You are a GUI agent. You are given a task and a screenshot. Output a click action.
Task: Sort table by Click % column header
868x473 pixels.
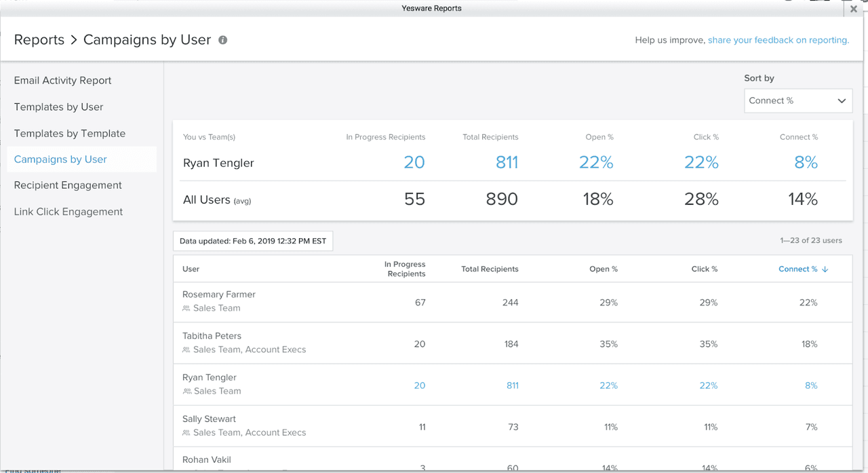[704, 269]
